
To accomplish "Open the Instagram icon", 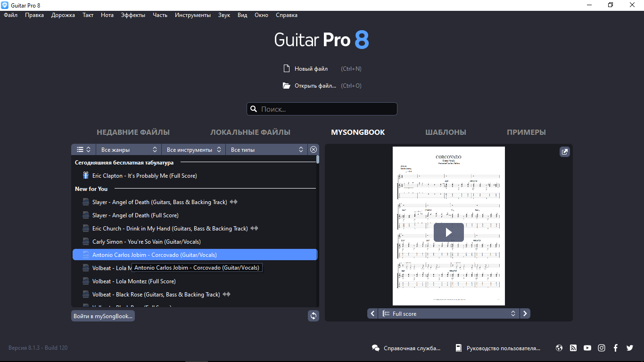I will [x=602, y=348].
